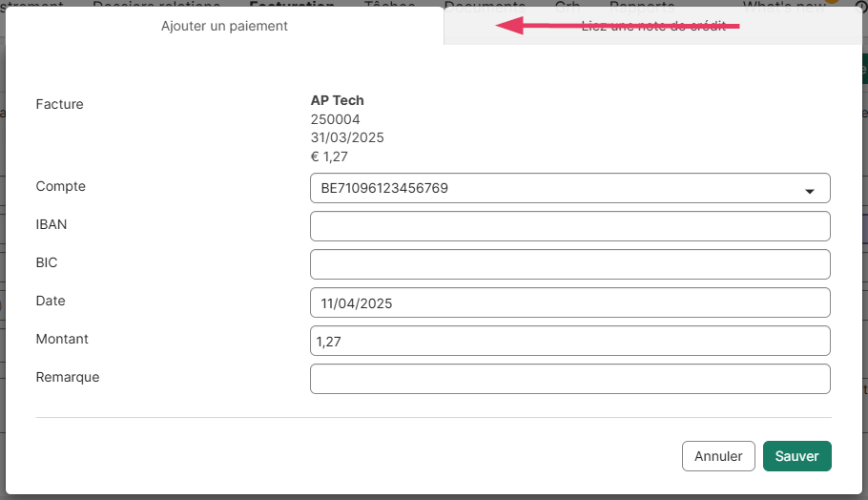Go to Rapports in the top navigation
Screen dimensions: 868x500
pos(641,5)
